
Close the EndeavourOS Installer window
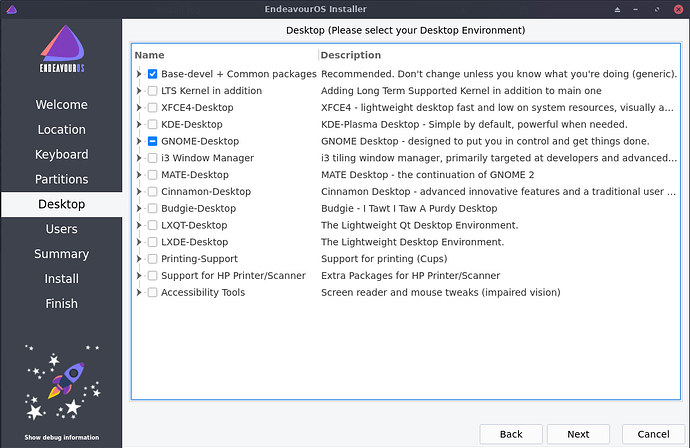(677, 9)
